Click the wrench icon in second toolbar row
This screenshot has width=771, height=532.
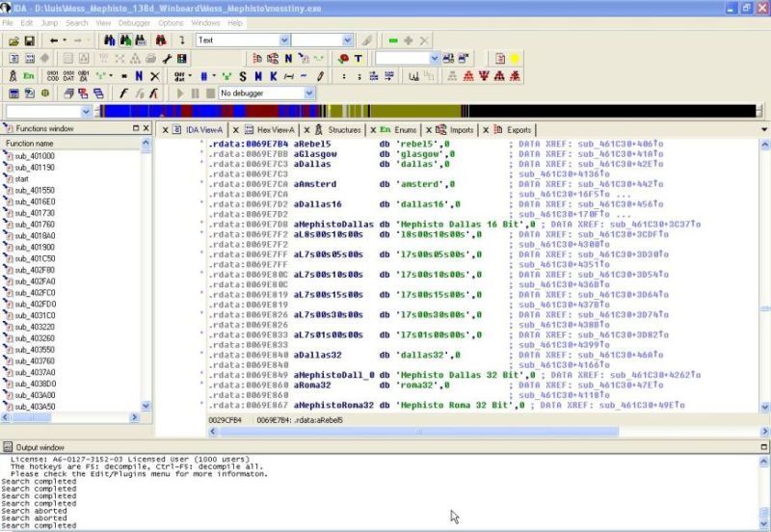pos(167,59)
